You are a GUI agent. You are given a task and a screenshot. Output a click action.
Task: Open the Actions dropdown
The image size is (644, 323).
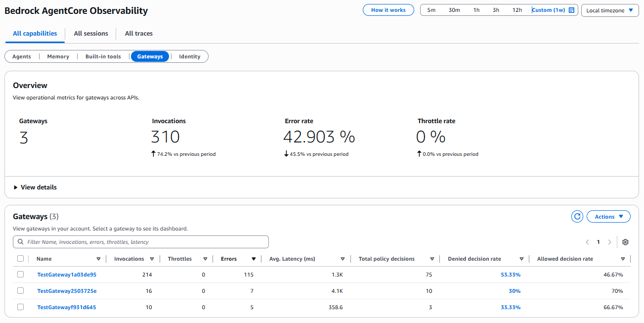click(x=608, y=217)
